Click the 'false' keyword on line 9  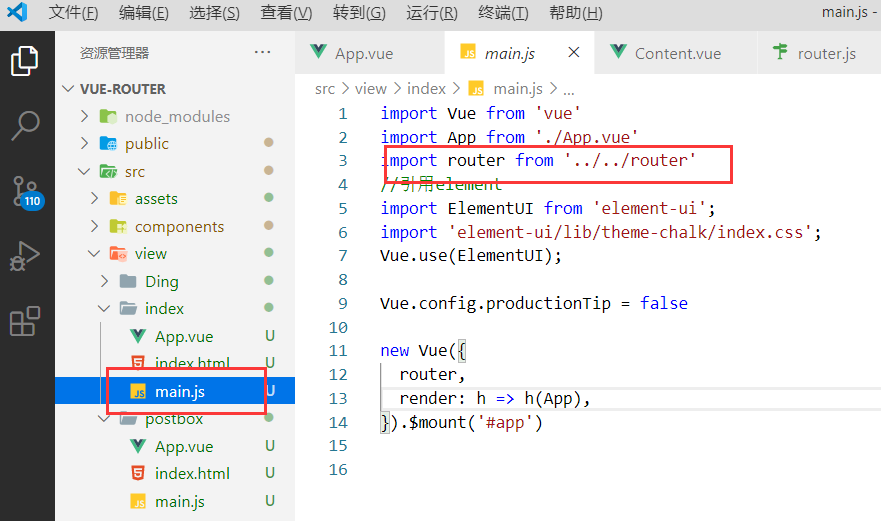[x=664, y=303]
